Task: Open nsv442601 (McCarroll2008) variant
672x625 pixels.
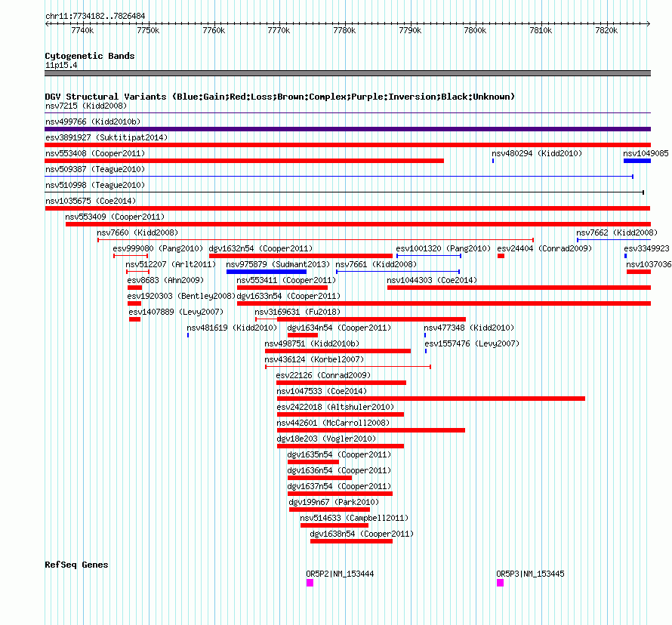Action: [x=334, y=423]
